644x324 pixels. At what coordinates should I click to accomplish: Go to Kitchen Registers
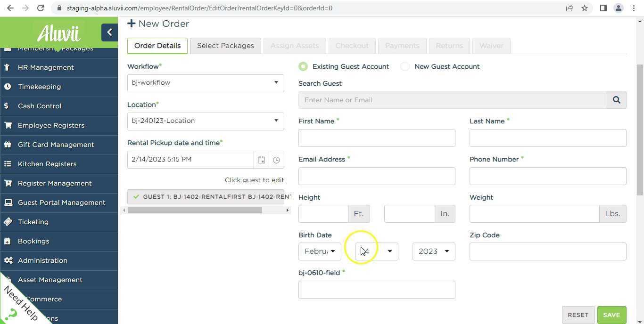[x=47, y=164]
